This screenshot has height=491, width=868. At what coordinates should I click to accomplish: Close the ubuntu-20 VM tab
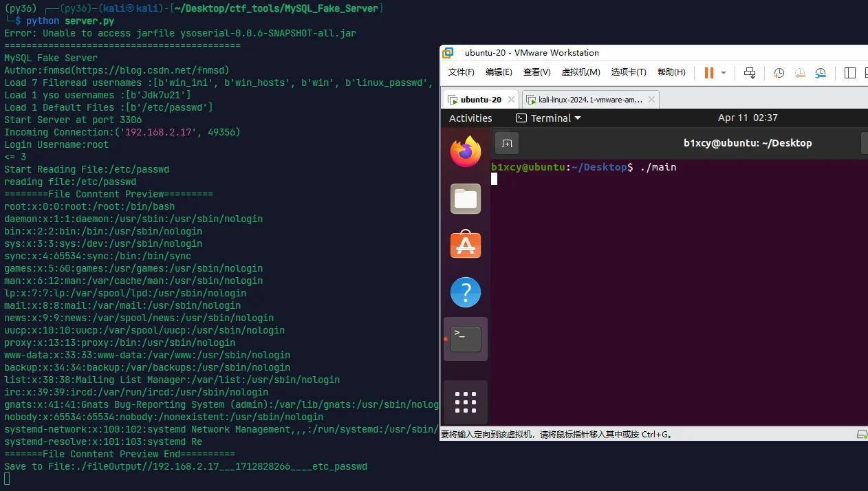511,100
